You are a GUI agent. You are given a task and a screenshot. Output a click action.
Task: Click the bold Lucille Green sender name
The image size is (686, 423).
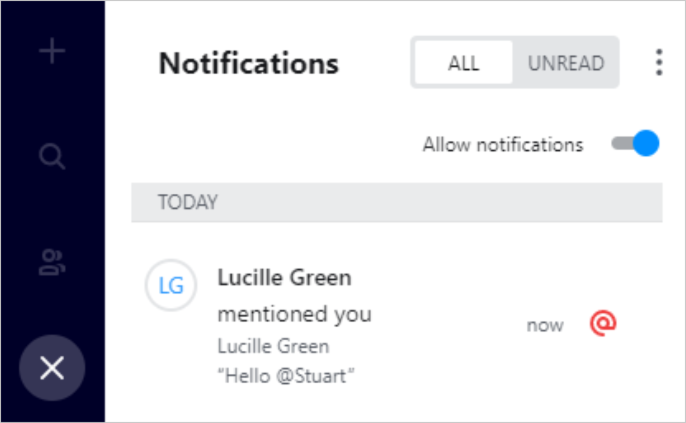click(284, 278)
